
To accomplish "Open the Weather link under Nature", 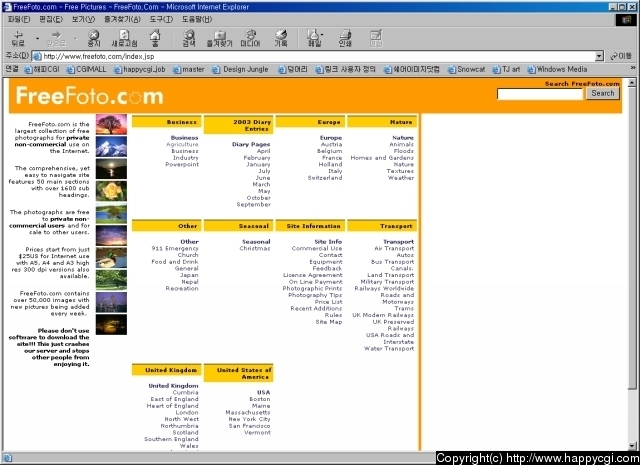I will (401, 178).
